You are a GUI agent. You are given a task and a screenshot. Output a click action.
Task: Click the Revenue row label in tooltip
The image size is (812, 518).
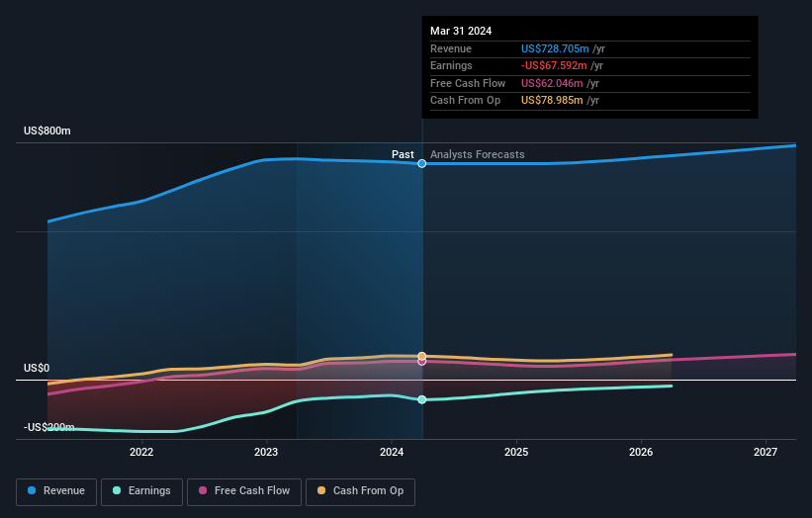click(x=451, y=48)
